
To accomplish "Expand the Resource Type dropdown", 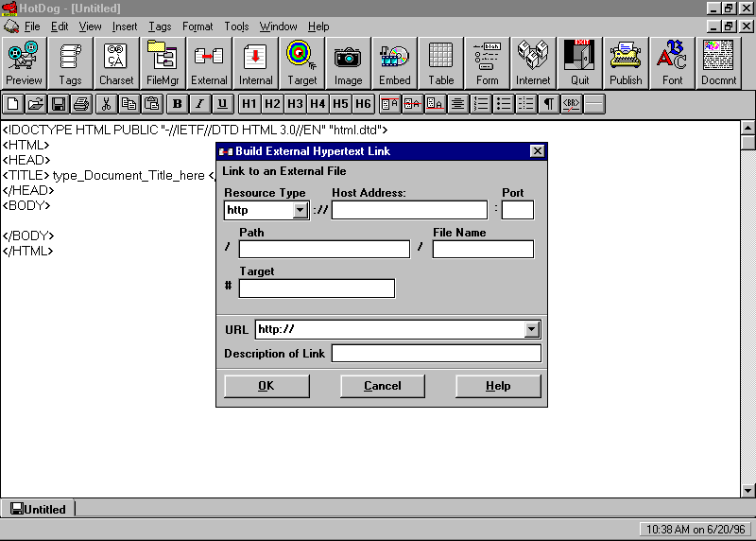I will [300, 210].
